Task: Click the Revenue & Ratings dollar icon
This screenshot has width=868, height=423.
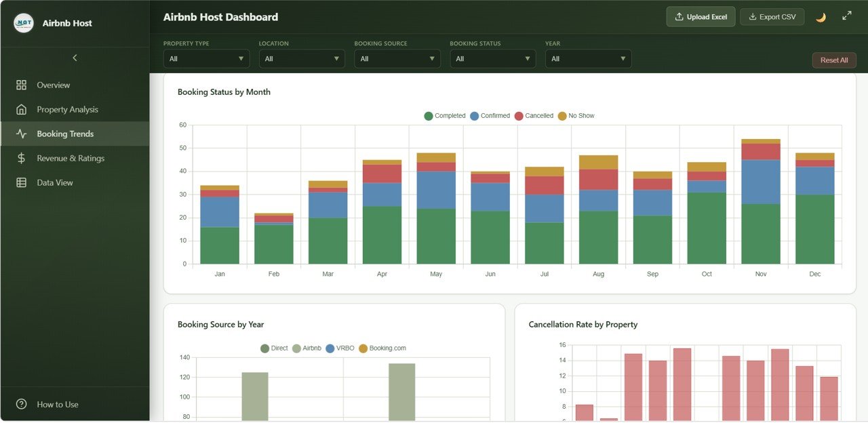Action: 22,159
